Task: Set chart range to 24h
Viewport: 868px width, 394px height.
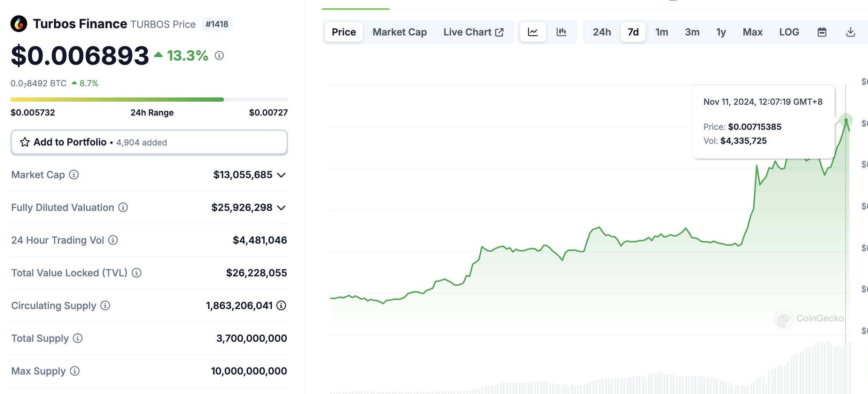Action: [602, 32]
